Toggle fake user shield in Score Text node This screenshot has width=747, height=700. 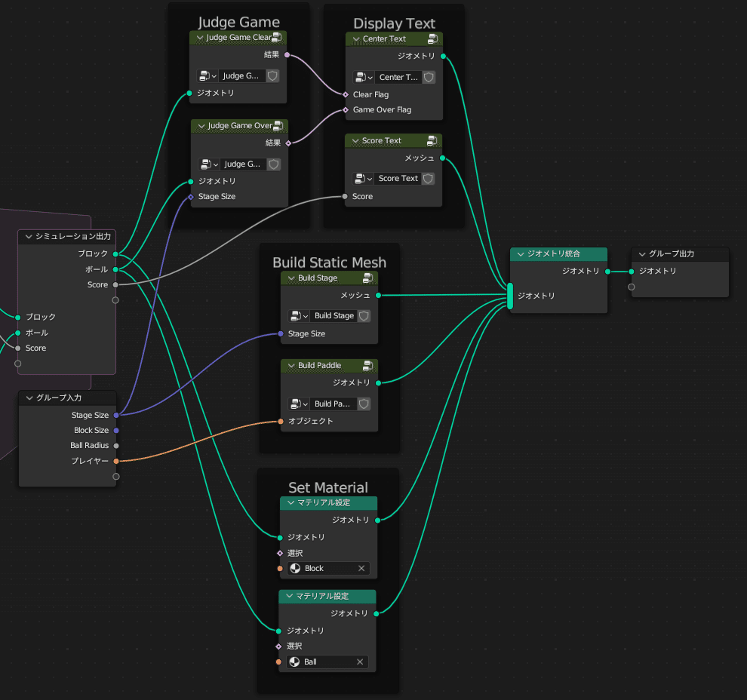[429, 179]
